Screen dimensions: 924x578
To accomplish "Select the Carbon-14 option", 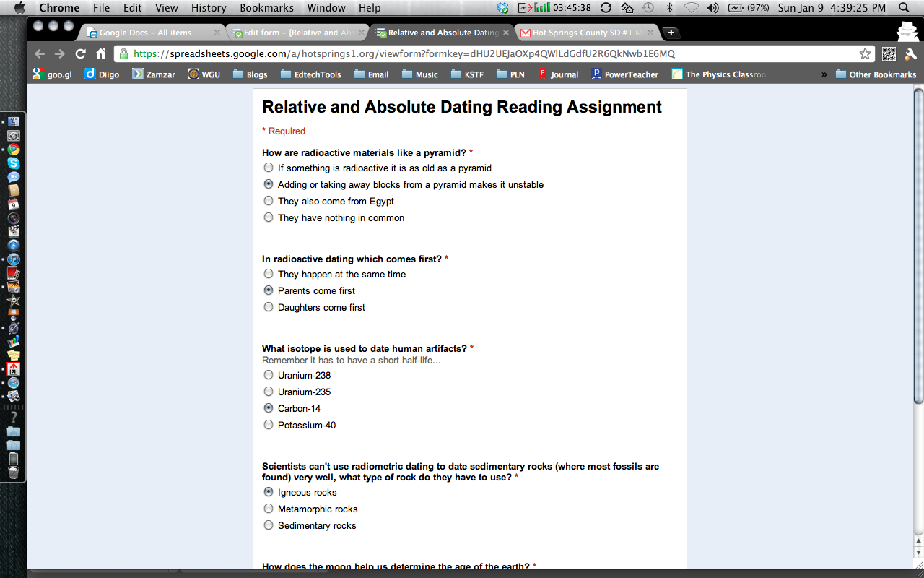I will (269, 408).
